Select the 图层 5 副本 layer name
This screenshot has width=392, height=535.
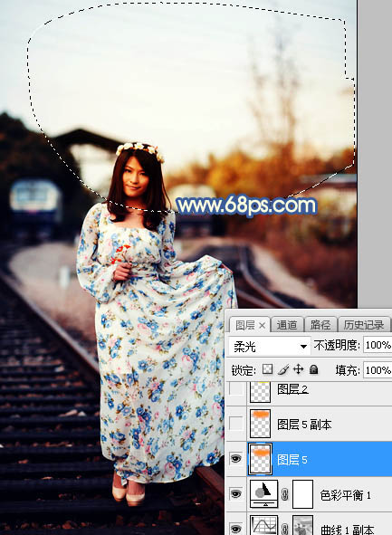(304, 425)
